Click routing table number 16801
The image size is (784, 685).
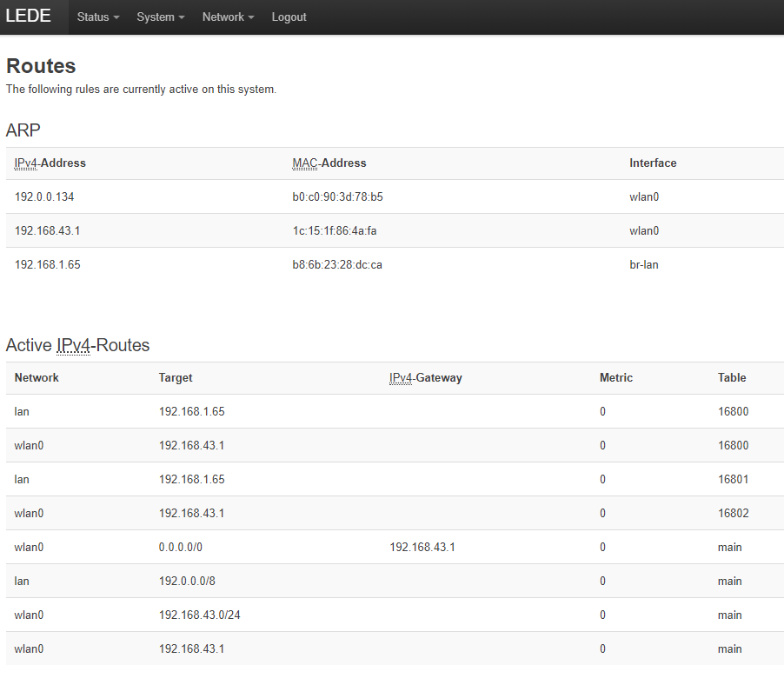pos(733,480)
